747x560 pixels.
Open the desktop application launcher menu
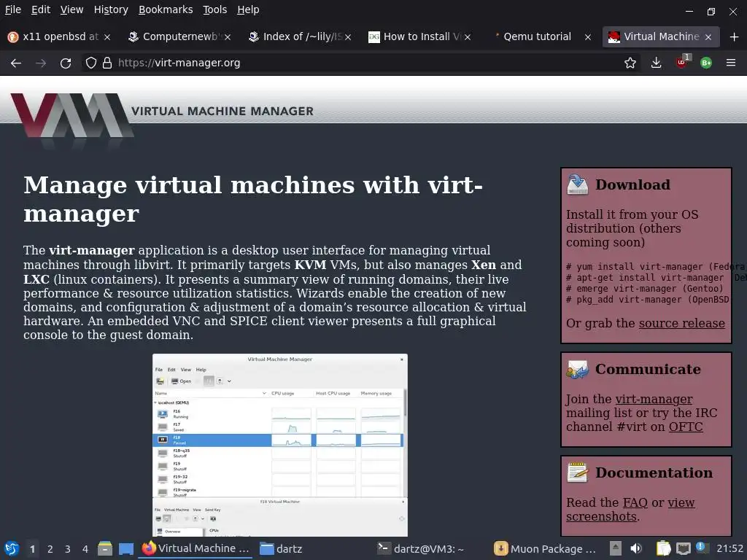(x=12, y=549)
